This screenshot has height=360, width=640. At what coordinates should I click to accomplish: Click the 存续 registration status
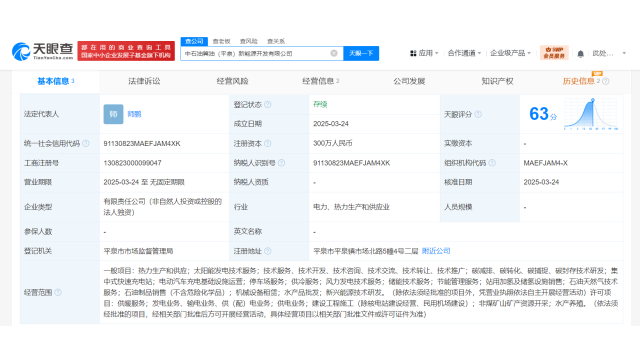[x=320, y=104]
